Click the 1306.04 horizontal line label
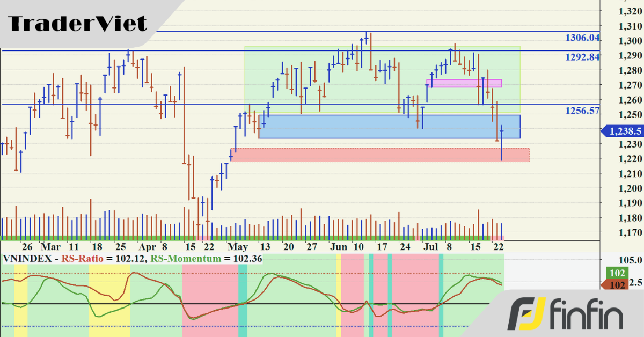644x337 pixels. tap(582, 38)
